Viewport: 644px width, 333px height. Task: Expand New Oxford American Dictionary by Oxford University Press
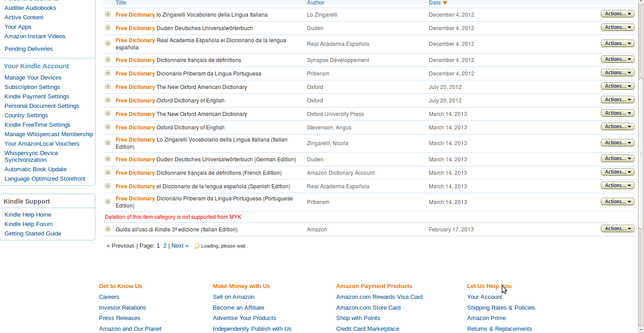(108, 113)
